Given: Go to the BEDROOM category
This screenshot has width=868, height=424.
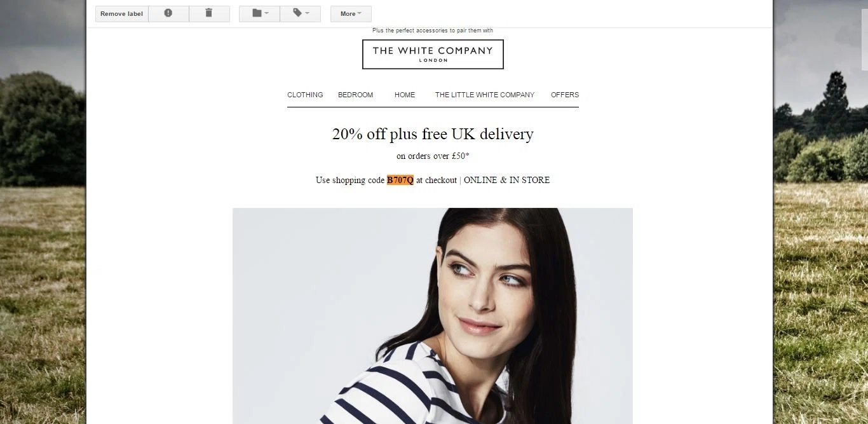Looking at the screenshot, I should 355,95.
